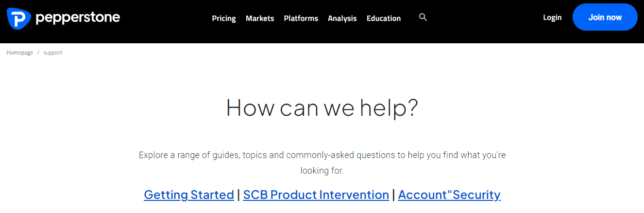Open the search magnifier icon
The image size is (644, 213).
pos(423,18)
